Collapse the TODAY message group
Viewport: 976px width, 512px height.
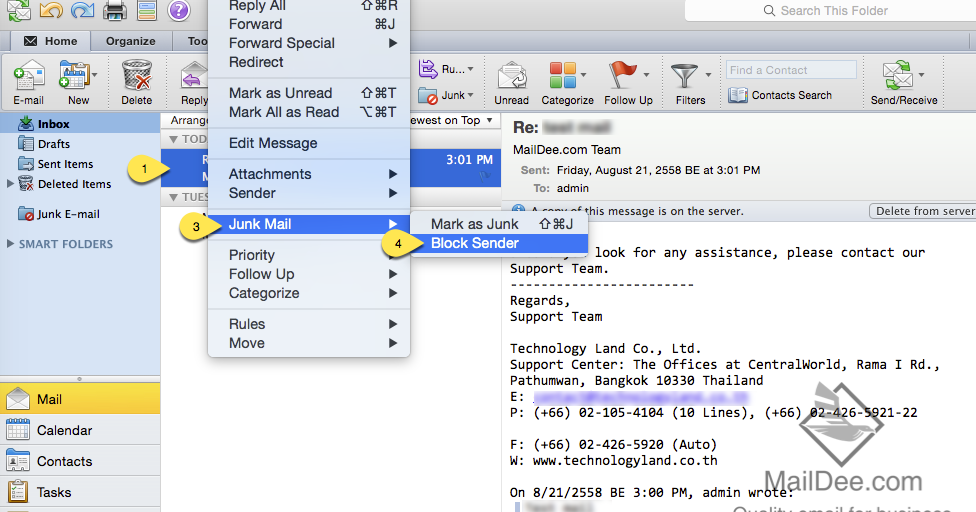click(x=174, y=139)
